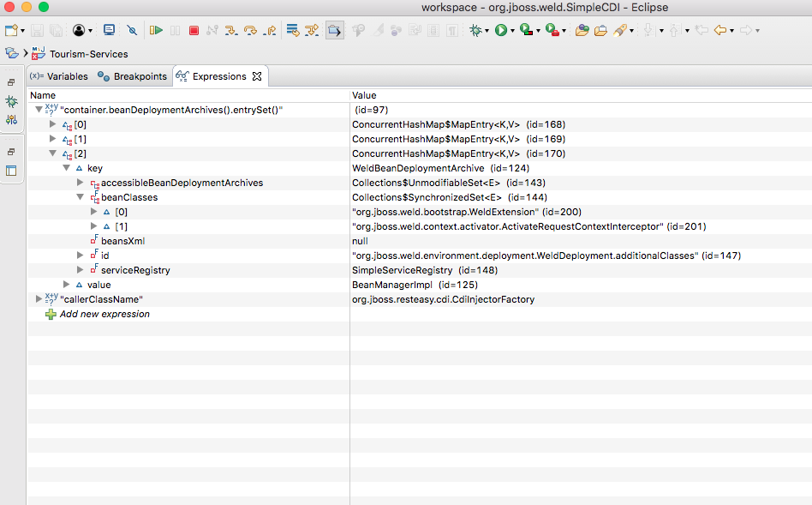Click the green bug Debug launch icon
812x505 pixels.
click(x=475, y=30)
